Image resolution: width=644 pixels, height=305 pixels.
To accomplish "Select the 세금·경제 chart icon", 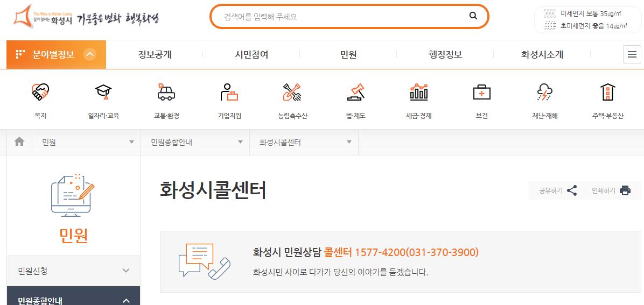I will (418, 93).
